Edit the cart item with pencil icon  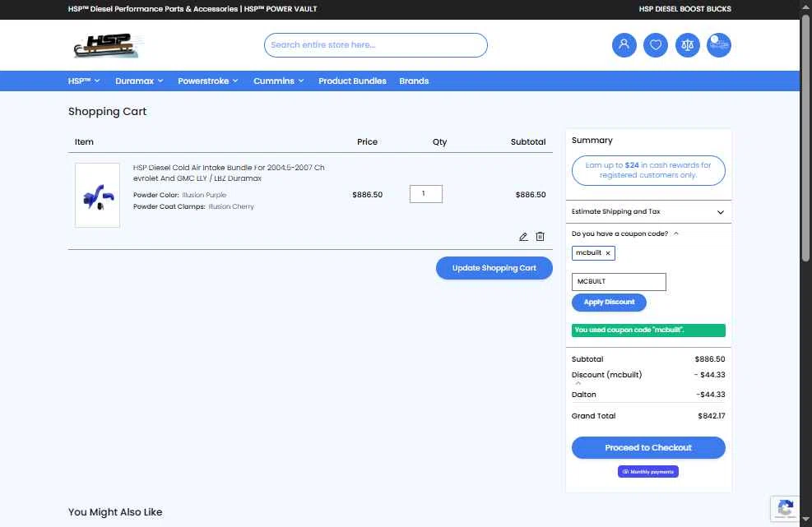pos(523,237)
